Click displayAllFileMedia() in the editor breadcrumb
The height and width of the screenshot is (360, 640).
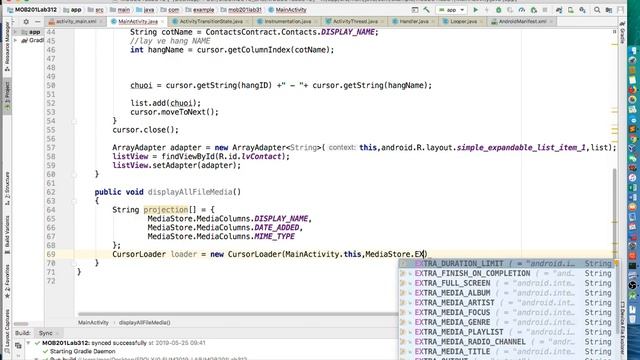pyautogui.click(x=144, y=322)
